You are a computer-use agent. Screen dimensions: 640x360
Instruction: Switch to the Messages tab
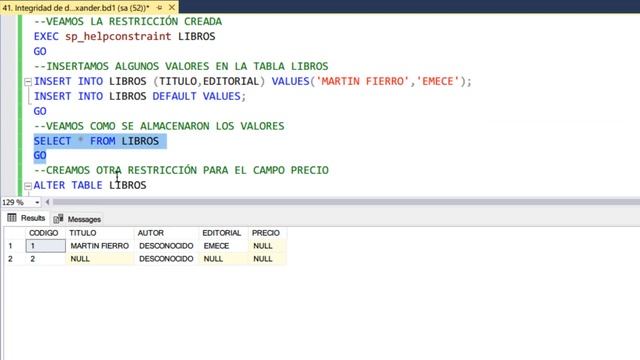click(x=77, y=219)
